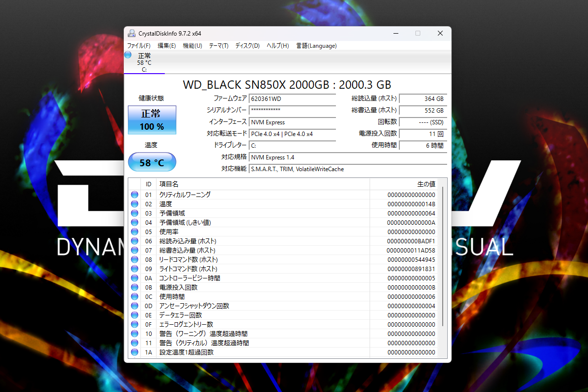This screenshot has width=588, height=392.
Task: Click the blue indicator next to 使用率
Action: (134, 232)
